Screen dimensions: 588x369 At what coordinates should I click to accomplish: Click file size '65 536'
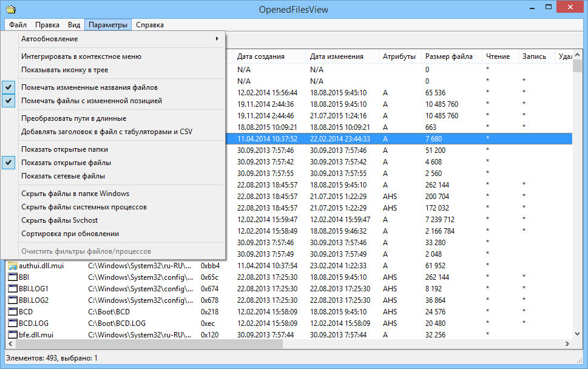coord(435,93)
